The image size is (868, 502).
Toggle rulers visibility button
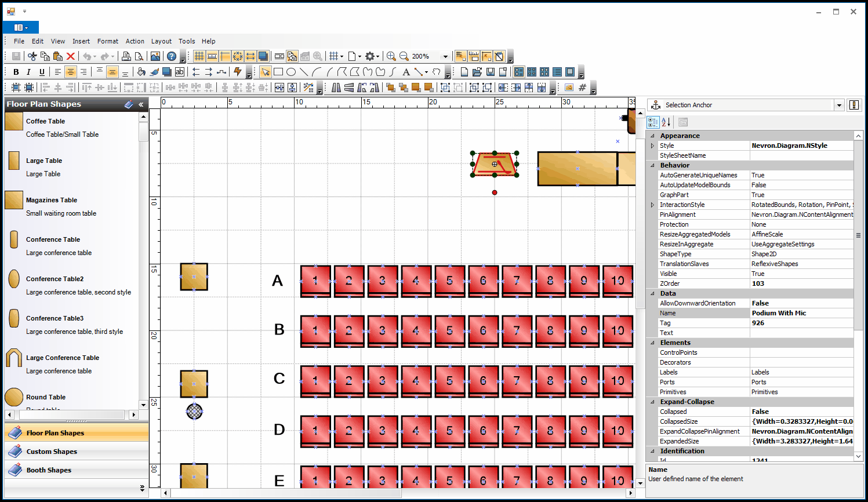click(212, 56)
